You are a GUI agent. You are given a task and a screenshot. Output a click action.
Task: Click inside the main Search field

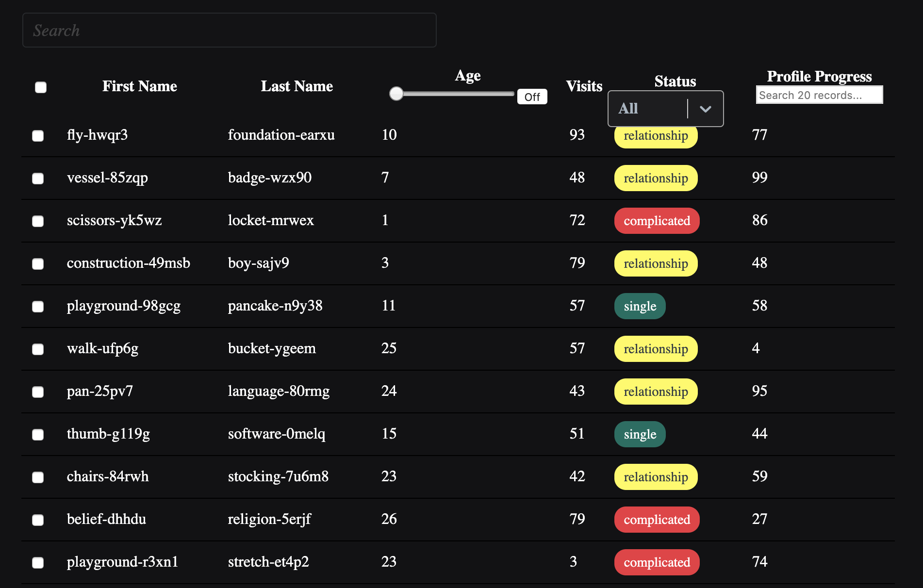tap(229, 30)
